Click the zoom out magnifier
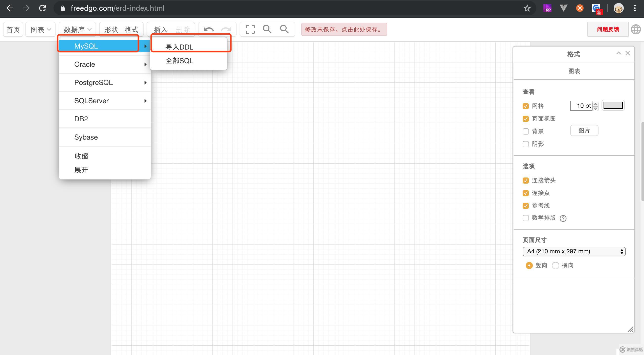644x355 pixels. pos(284,29)
